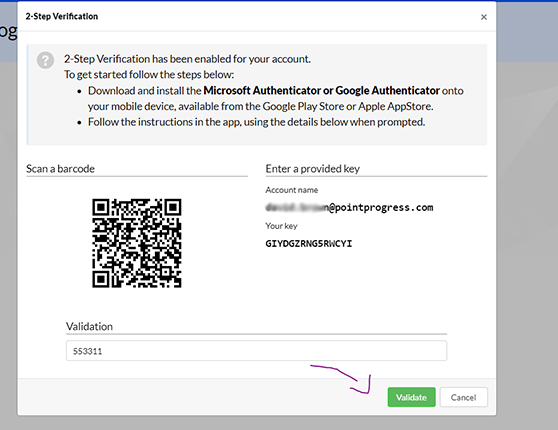
Task: Click the 'Validation' section heading
Action: (89, 326)
